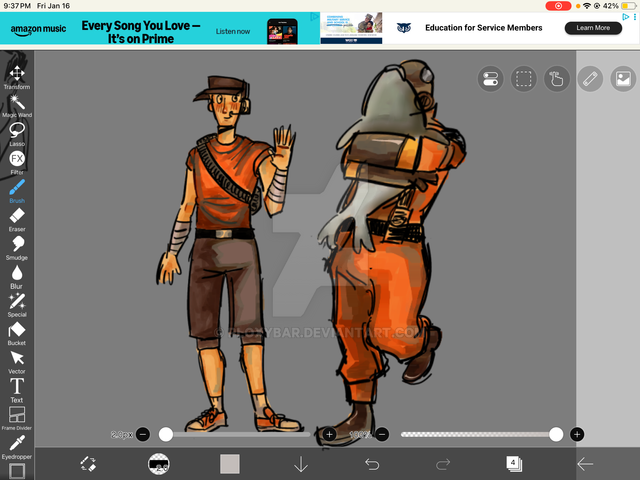
Task: Toggle the stabilizer switch icon at top
Action: (490, 79)
